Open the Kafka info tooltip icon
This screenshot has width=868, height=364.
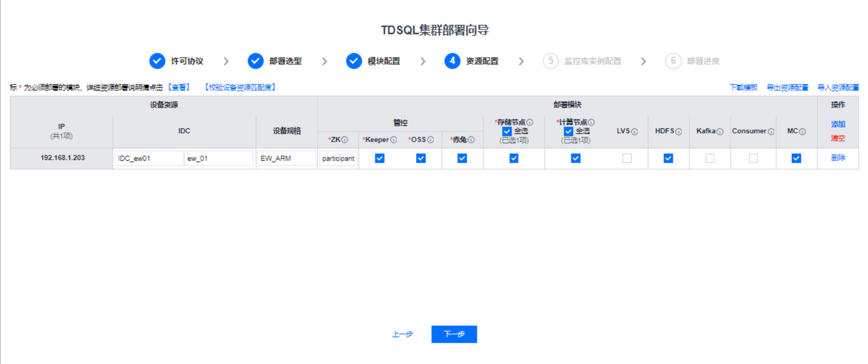pyautogui.click(x=719, y=131)
